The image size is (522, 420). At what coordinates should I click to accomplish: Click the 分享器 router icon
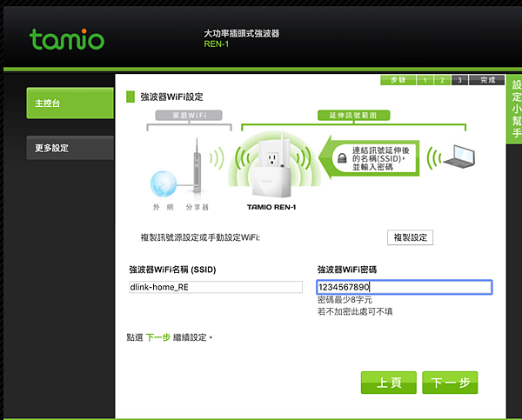pos(197,166)
